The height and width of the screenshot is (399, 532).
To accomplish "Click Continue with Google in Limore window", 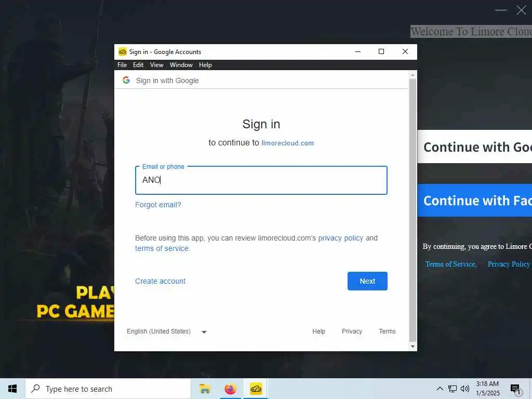I will coord(475,147).
